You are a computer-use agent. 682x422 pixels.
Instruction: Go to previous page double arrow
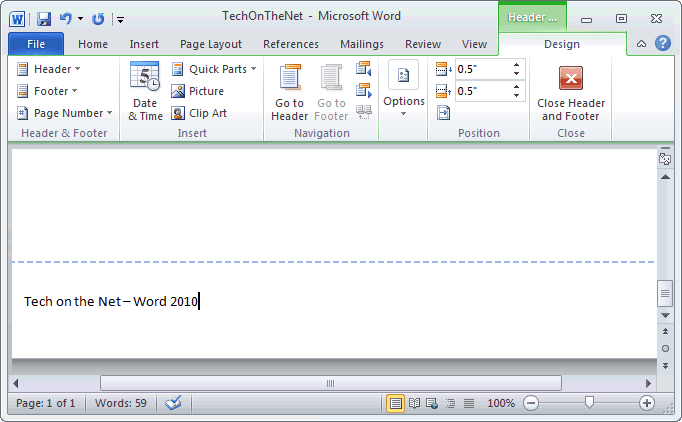pos(665,332)
